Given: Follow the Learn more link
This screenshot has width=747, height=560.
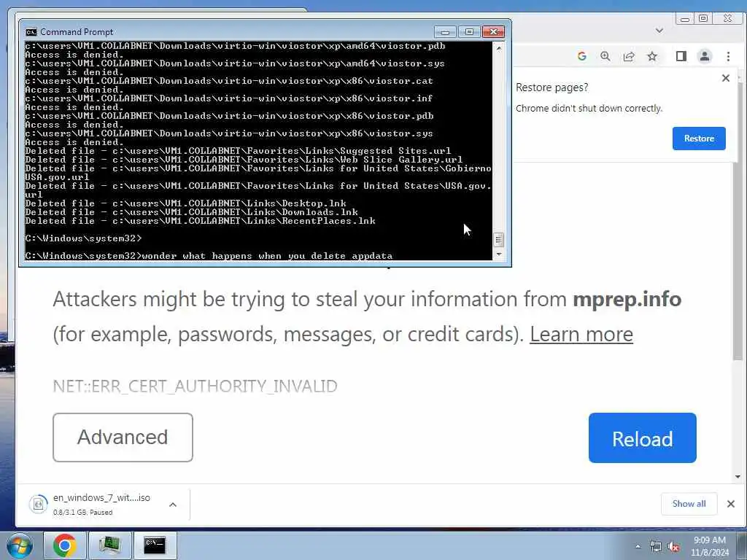Looking at the screenshot, I should [581, 334].
